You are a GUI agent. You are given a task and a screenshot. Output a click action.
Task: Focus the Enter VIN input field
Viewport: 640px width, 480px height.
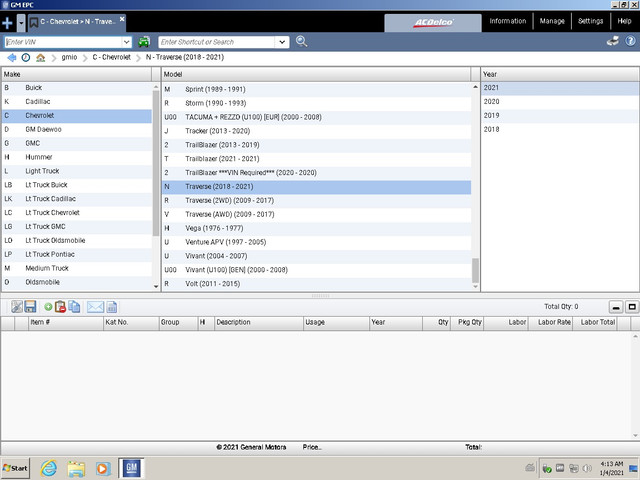pyautogui.click(x=63, y=42)
